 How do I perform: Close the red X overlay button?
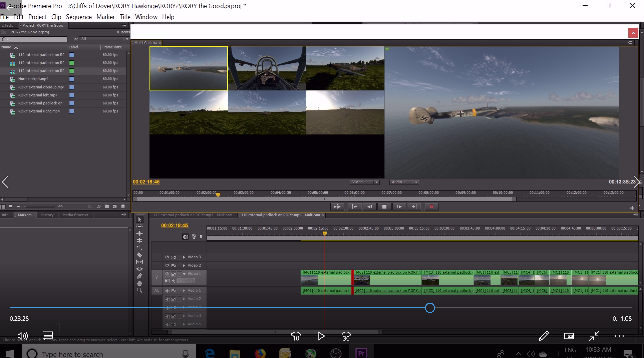(x=633, y=33)
